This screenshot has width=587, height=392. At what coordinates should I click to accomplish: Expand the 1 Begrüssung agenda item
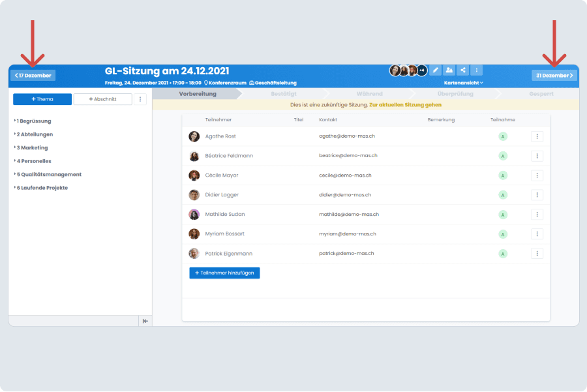pyautogui.click(x=34, y=121)
